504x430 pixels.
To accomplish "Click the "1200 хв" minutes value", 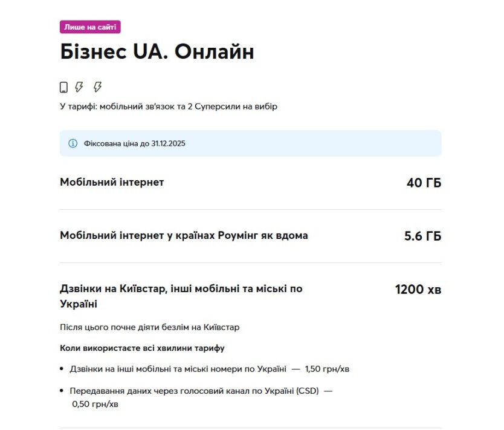I will click(x=418, y=290).
